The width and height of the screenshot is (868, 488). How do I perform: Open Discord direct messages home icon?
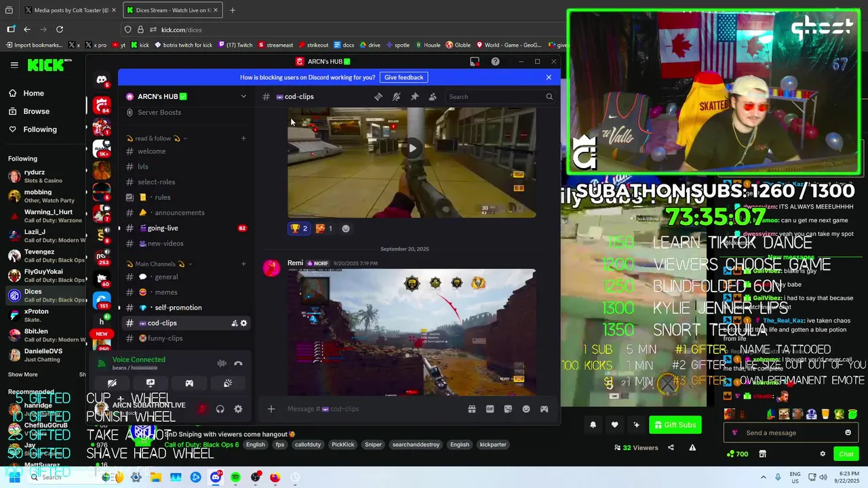(102, 80)
